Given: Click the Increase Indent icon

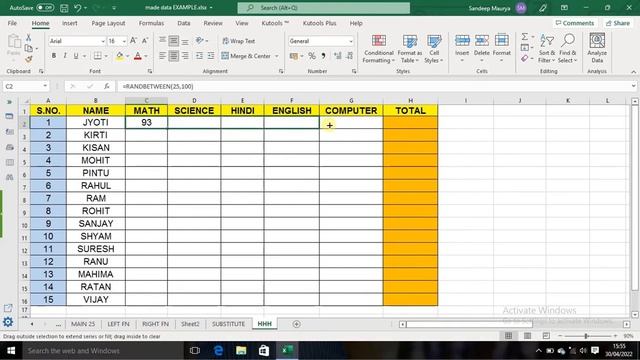Looking at the screenshot, I should click(211, 56).
